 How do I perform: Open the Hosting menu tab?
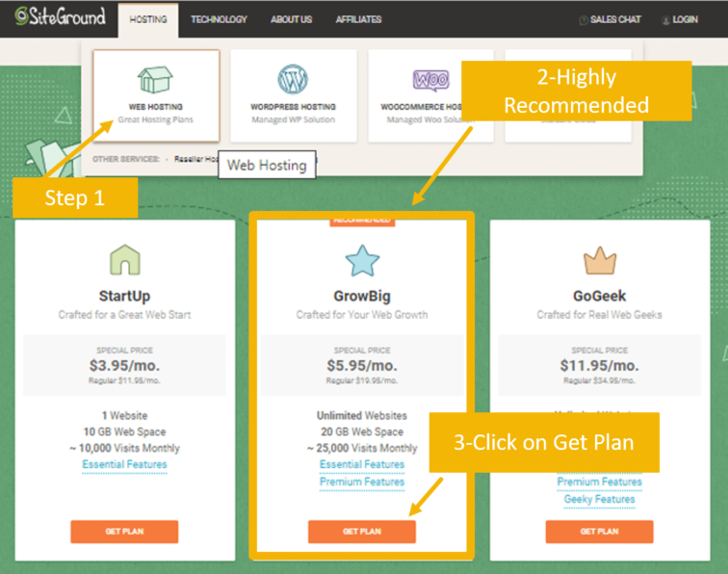(x=148, y=19)
